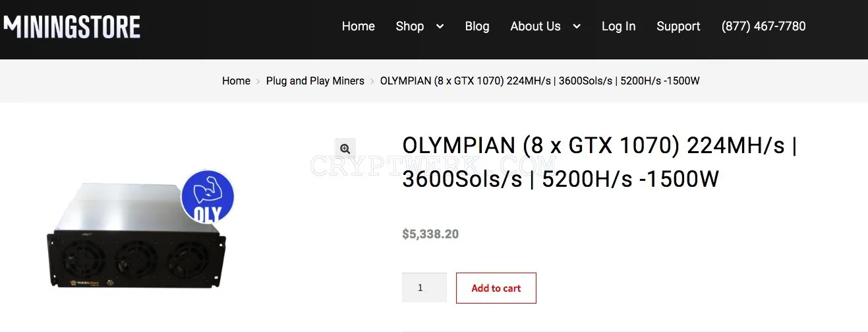Open the Shop menu item
Image resolution: width=868 pixels, height=332 pixels.
point(409,26)
